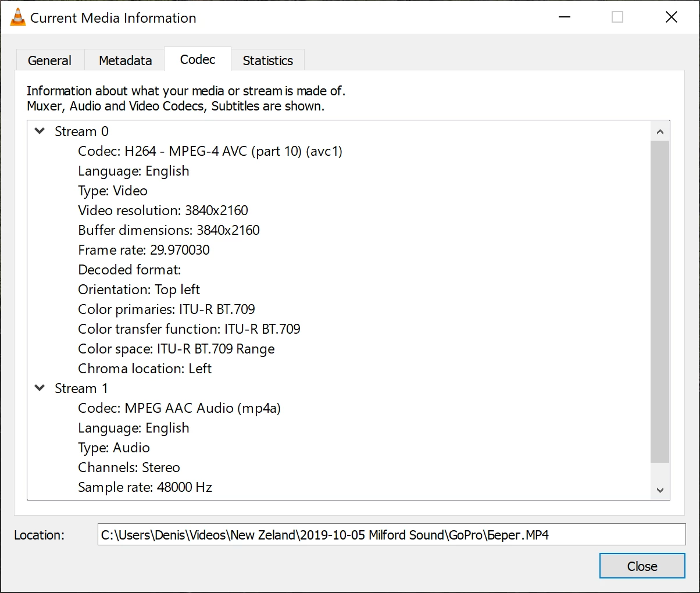Select the 'Decoded format:' row
Viewport: 700px width, 593px height.
tap(130, 270)
